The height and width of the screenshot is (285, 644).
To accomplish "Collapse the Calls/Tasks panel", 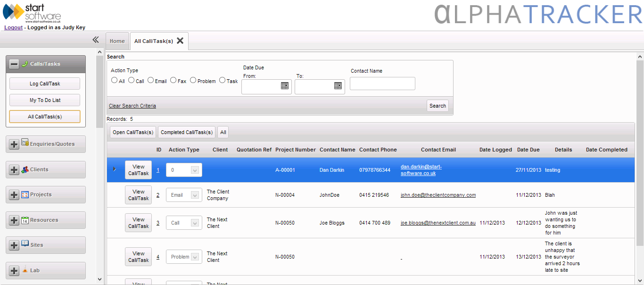I will [13, 64].
